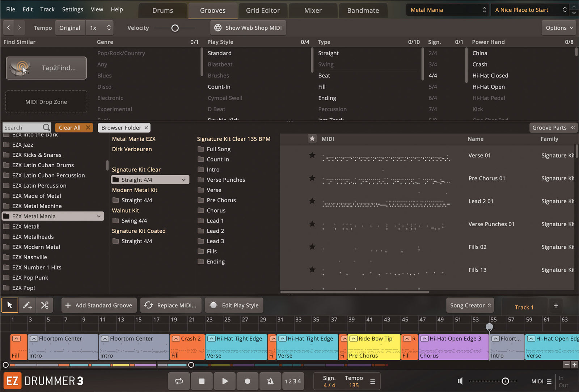
Task: Select the scissors cut tool
Action: (45, 305)
